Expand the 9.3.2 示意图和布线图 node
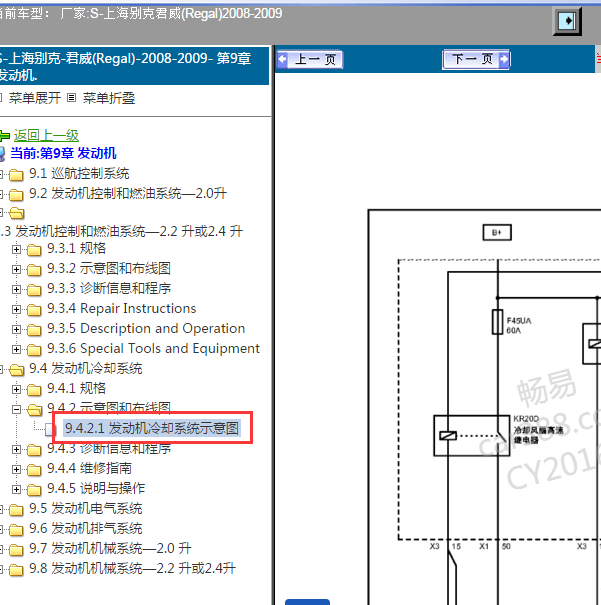Image resolution: width=601 pixels, height=605 pixels. click(x=16, y=269)
